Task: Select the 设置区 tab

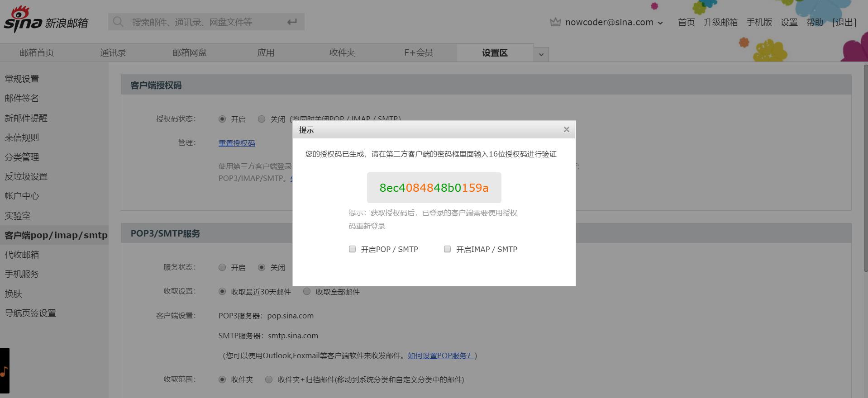Action: (495, 53)
